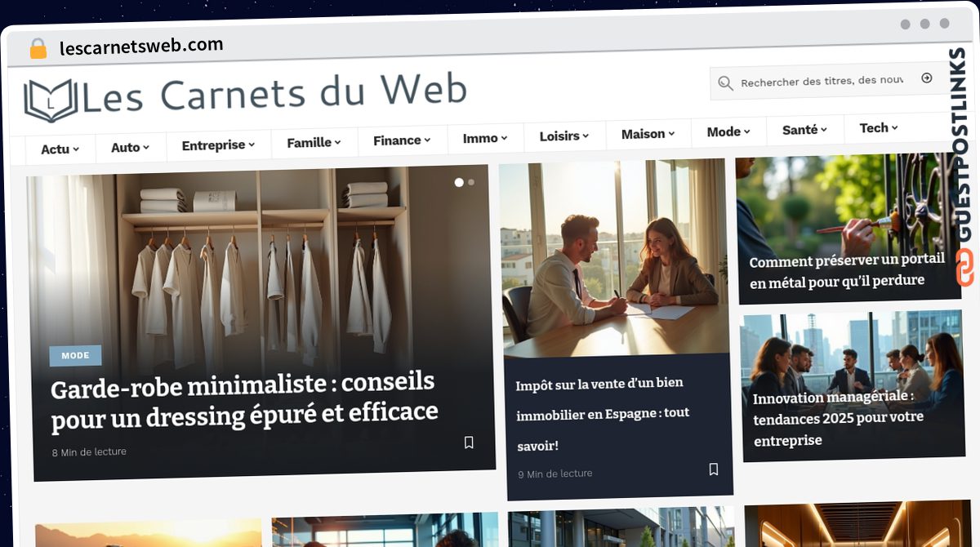Click the Les Carnets du Web book logo
This screenshot has height=547, width=980.
click(50, 100)
